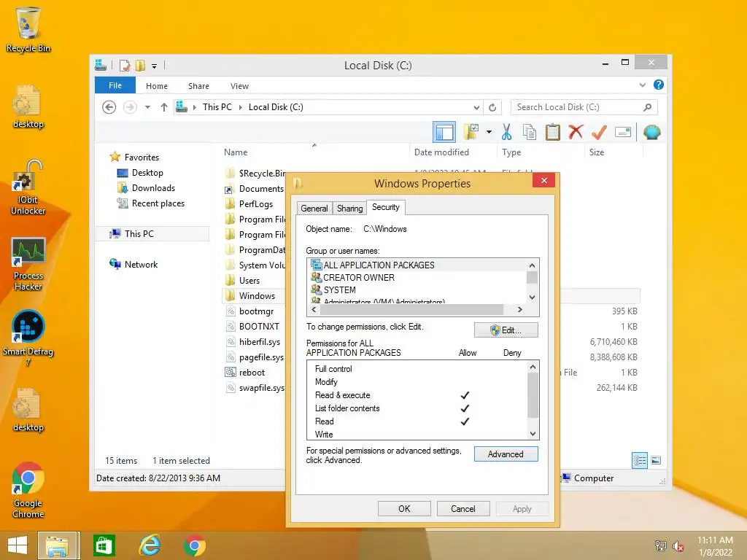This screenshot has width=747, height=560.
Task: Click the Windows Start button
Action: click(18, 545)
